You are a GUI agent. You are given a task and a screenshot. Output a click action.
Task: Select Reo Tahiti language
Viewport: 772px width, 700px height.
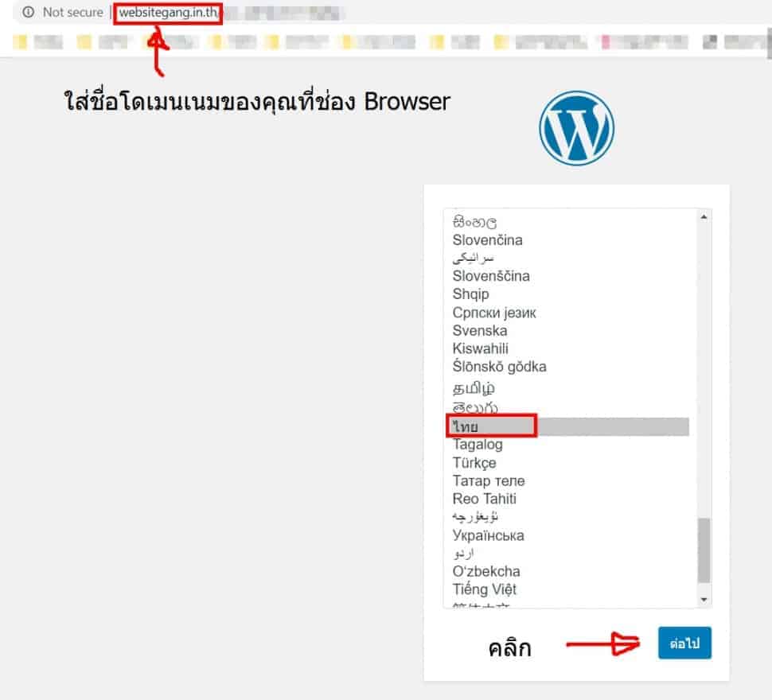click(x=485, y=499)
